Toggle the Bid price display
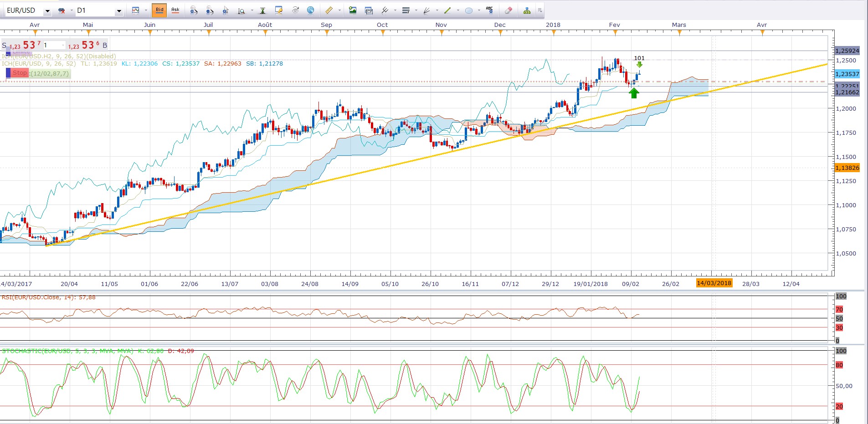The width and height of the screenshot is (868, 424). pos(159,10)
